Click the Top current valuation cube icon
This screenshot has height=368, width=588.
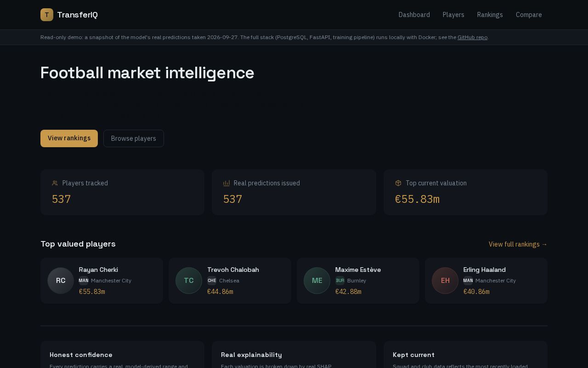[398, 183]
